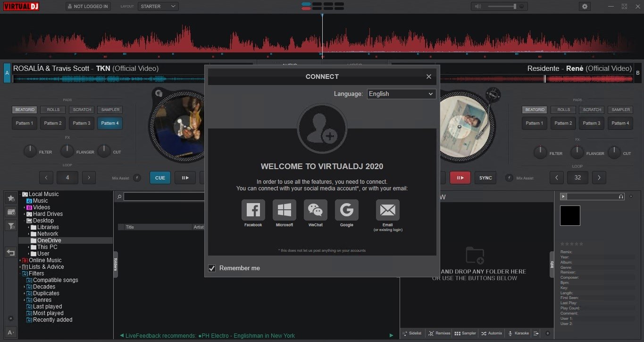The height and width of the screenshot is (342, 644).
Task: Trigger highlighted Pattern 4 pad on left deck
Action: click(x=110, y=123)
